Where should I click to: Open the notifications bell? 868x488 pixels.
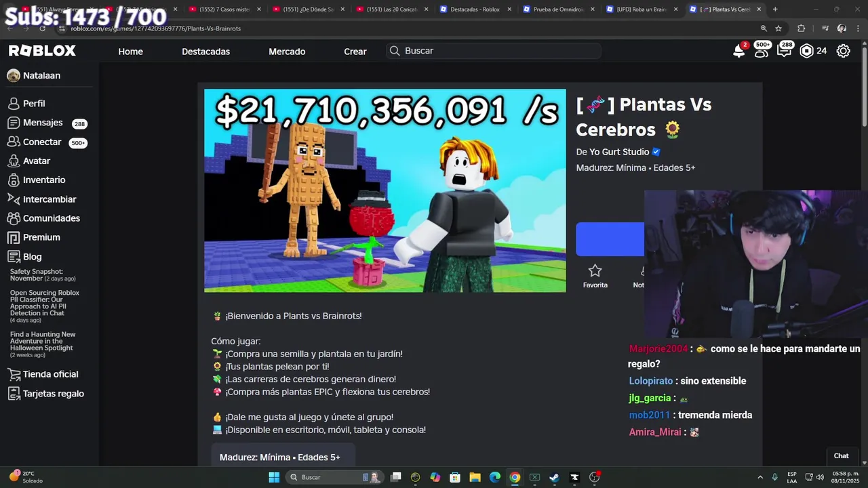pos(739,51)
